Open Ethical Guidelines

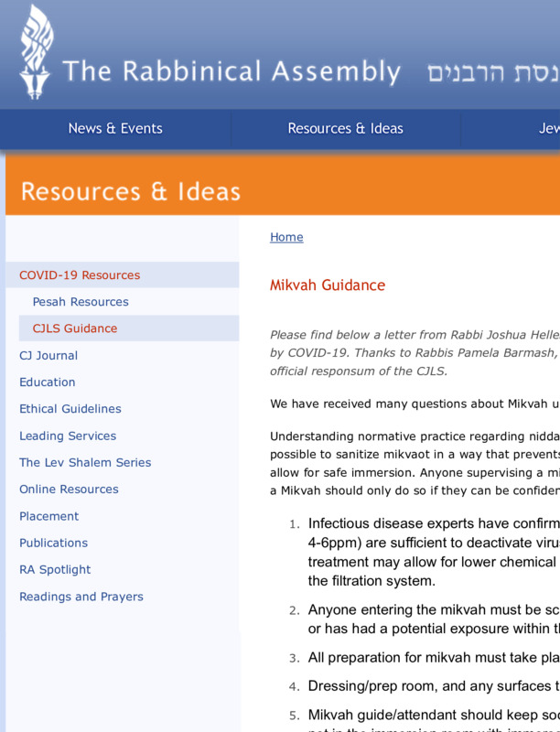(x=70, y=408)
